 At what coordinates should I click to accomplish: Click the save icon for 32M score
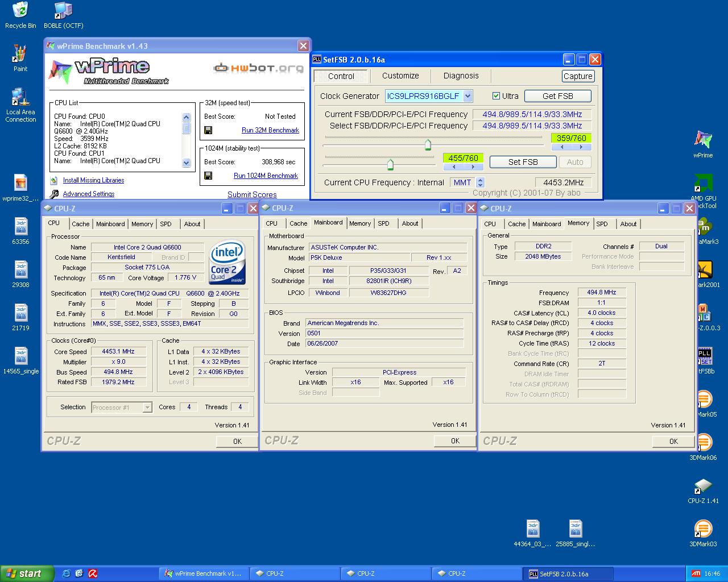tap(208, 130)
